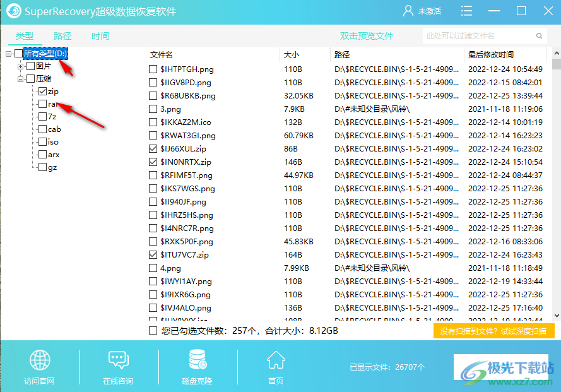Click the 没有扫描到文件?试试深度扫描 button
Image resolution: width=561 pixels, height=392 pixels.
pyautogui.click(x=493, y=331)
